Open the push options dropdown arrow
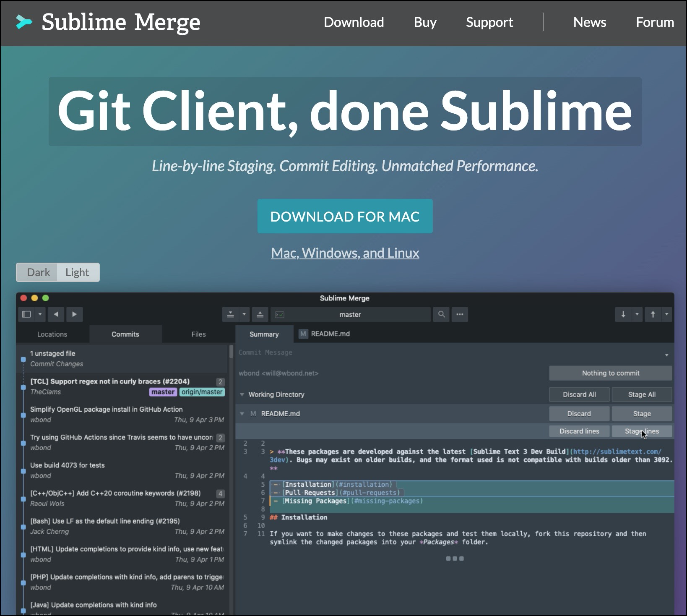 coord(667,314)
